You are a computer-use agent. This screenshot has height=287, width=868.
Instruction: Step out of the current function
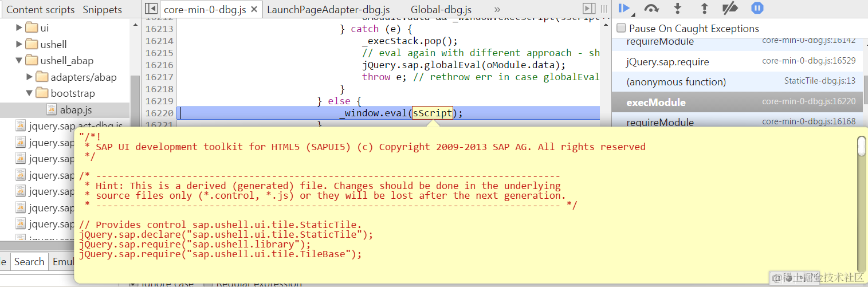tap(704, 8)
